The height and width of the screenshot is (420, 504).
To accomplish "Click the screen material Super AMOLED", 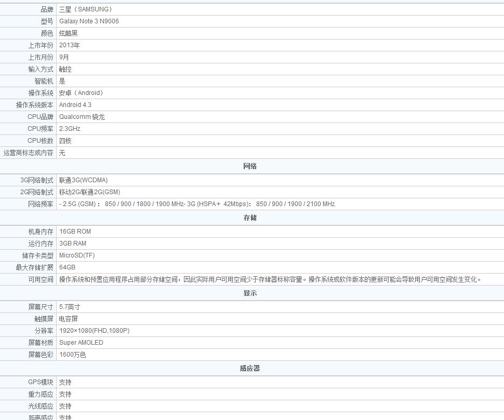I will click(82, 343).
